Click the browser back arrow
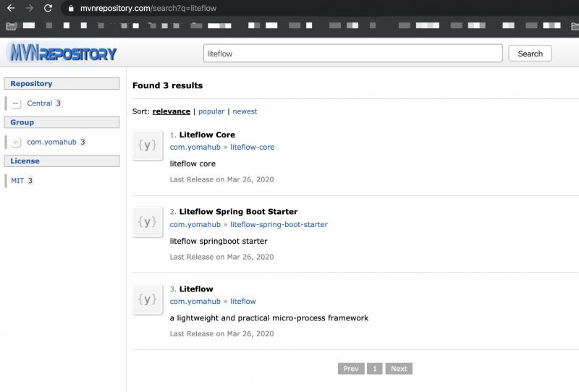Screen dimensions: 579x392 pos(11,9)
